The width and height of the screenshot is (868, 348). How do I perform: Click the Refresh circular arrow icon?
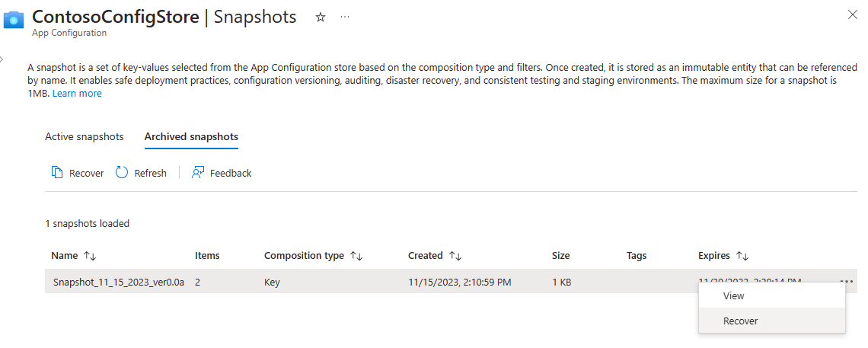(122, 173)
